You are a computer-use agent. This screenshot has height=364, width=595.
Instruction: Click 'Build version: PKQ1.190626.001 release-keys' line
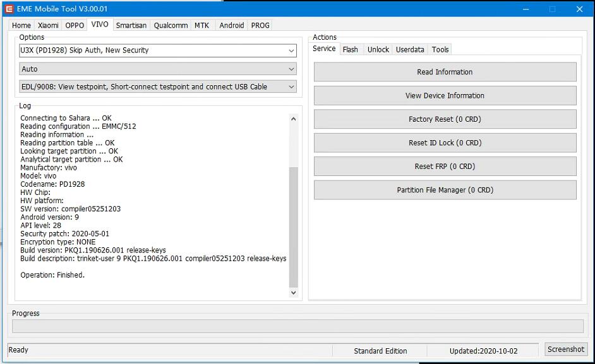(x=93, y=250)
